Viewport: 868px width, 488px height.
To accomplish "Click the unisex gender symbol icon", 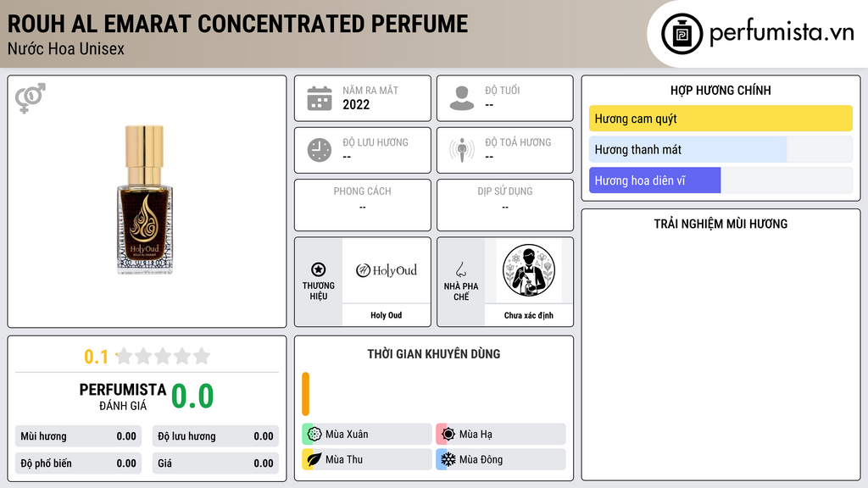I will tap(31, 98).
